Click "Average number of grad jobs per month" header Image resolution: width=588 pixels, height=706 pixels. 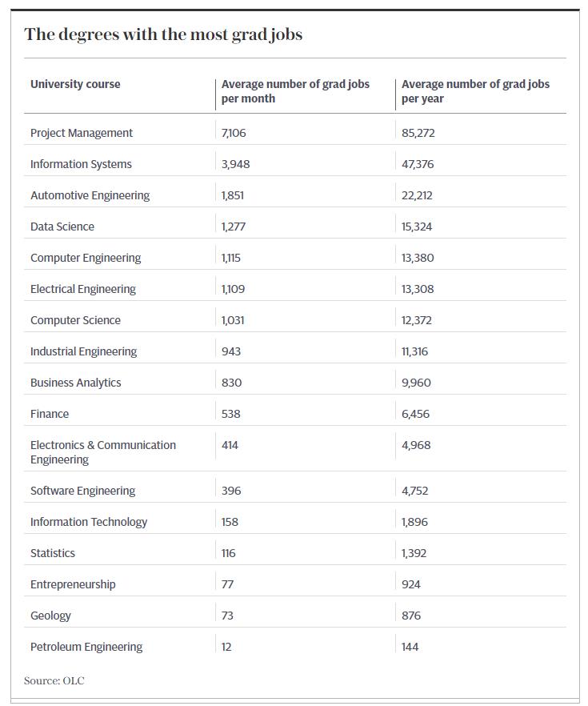tap(295, 91)
